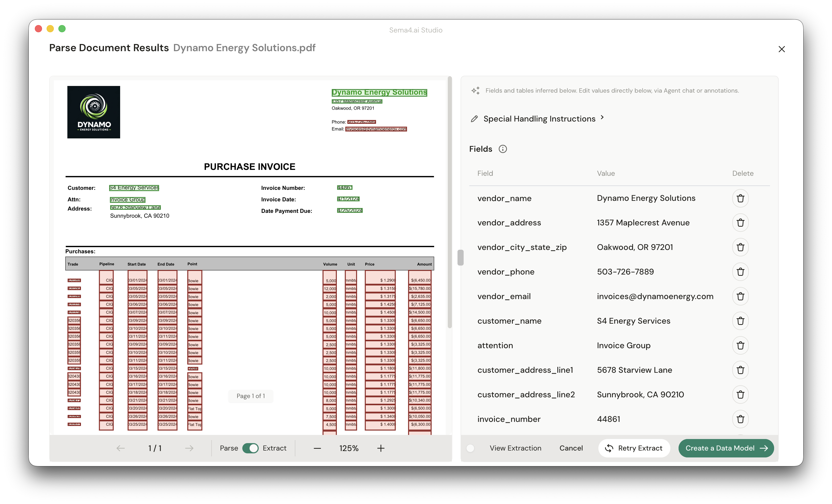Delete the invoice_number field with its trash icon
The image size is (832, 504).
pos(741,419)
